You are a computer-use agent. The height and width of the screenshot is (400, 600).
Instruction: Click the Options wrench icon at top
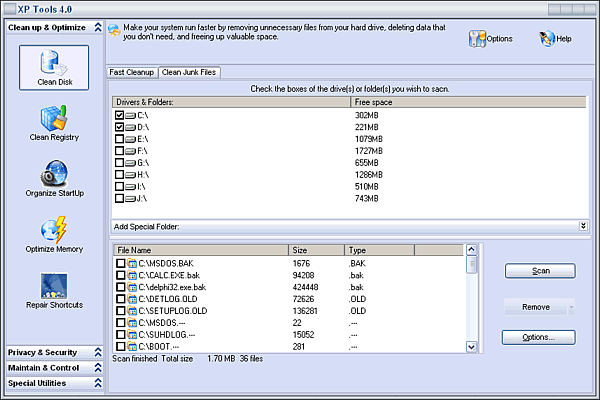point(477,39)
